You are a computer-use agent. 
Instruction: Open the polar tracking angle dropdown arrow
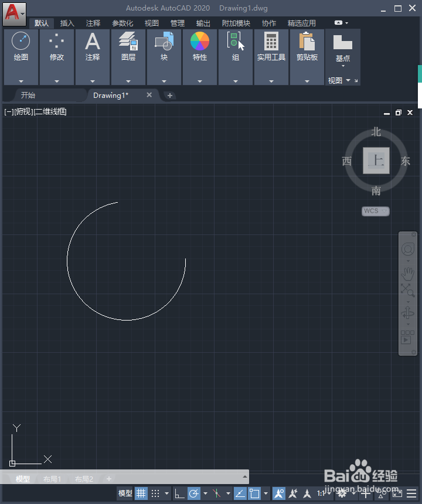click(205, 493)
